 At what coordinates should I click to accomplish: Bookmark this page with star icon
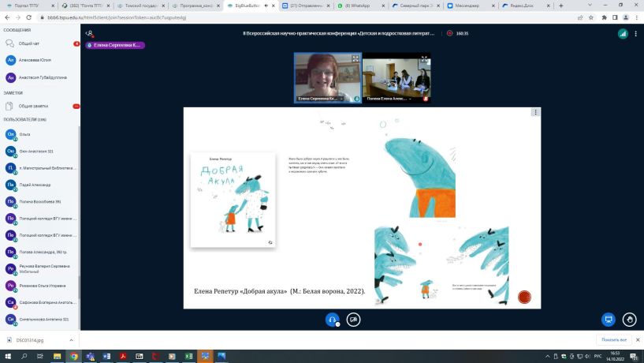pyautogui.click(x=591, y=17)
